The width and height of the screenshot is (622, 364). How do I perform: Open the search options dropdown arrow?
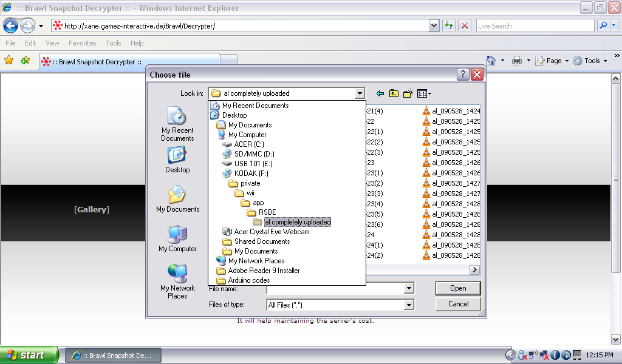613,25
